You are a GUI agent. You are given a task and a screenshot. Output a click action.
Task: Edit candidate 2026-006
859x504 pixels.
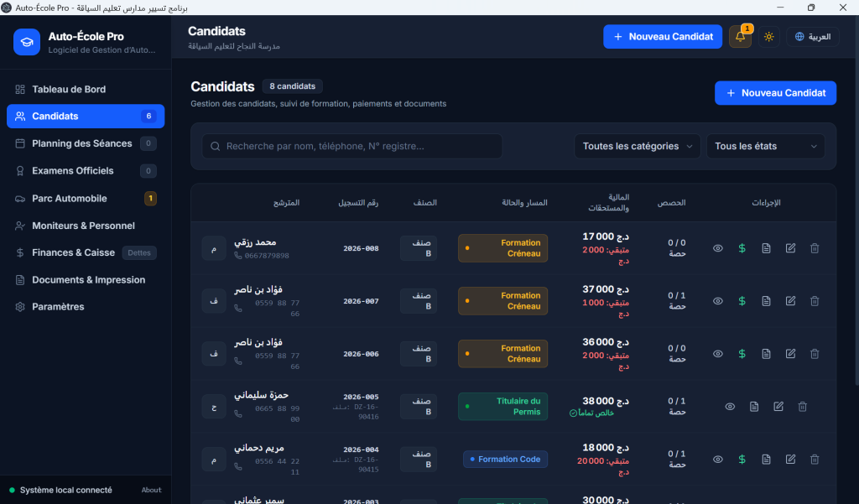pos(790,354)
